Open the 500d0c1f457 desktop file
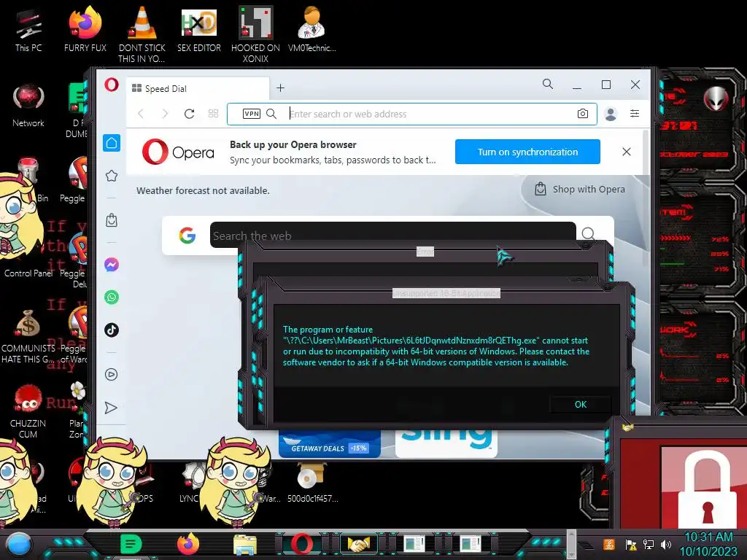747x560 pixels. [x=312, y=483]
